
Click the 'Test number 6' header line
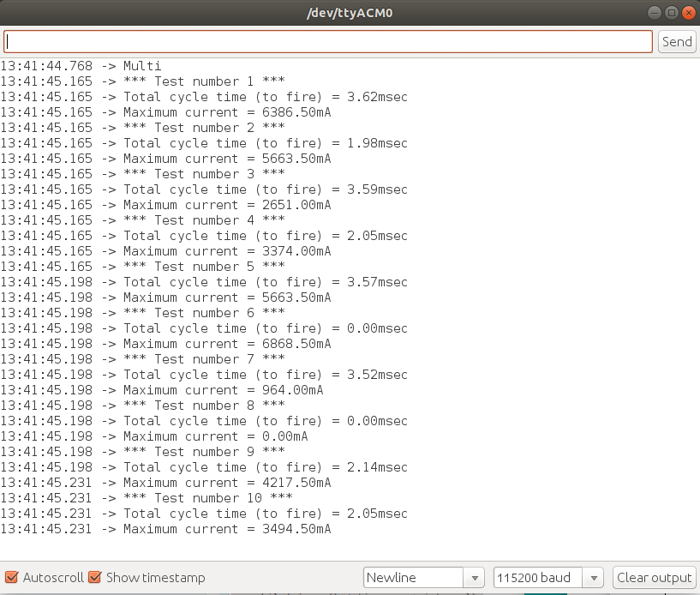tap(204, 313)
